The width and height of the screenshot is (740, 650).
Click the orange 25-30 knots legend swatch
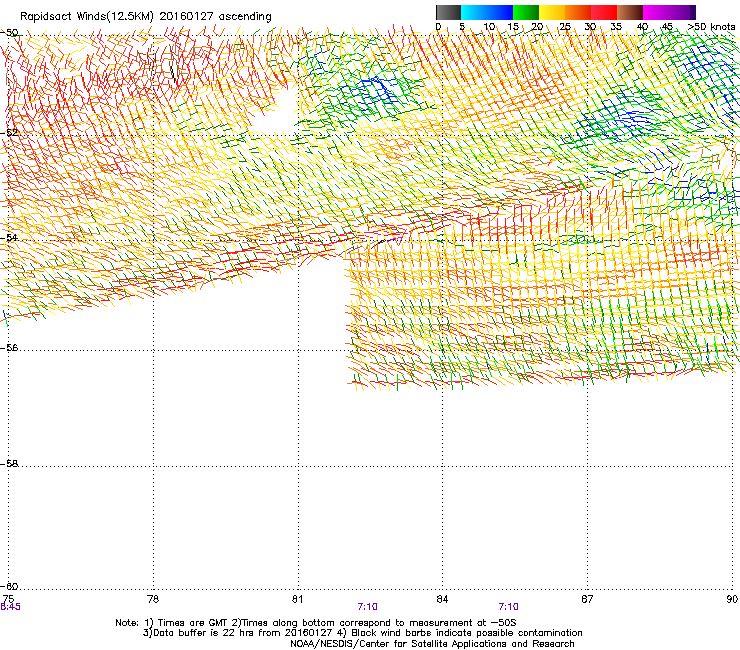(578, 12)
